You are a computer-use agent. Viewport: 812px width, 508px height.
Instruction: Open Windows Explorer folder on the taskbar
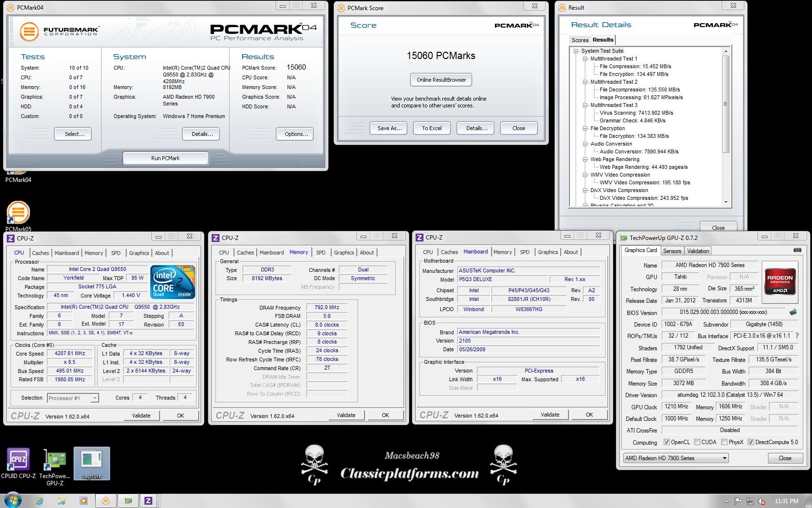click(61, 501)
